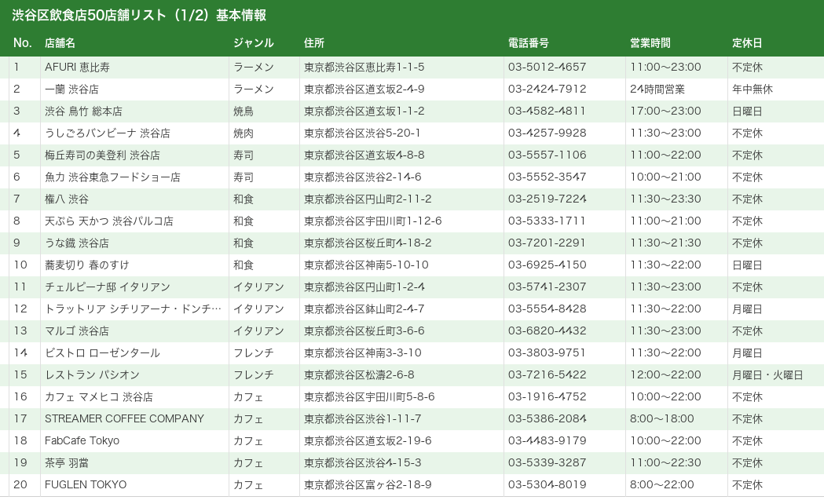Click the truncated トラットリア シチリアーナ store name
This screenshot has width=824, height=504.
pos(133,309)
